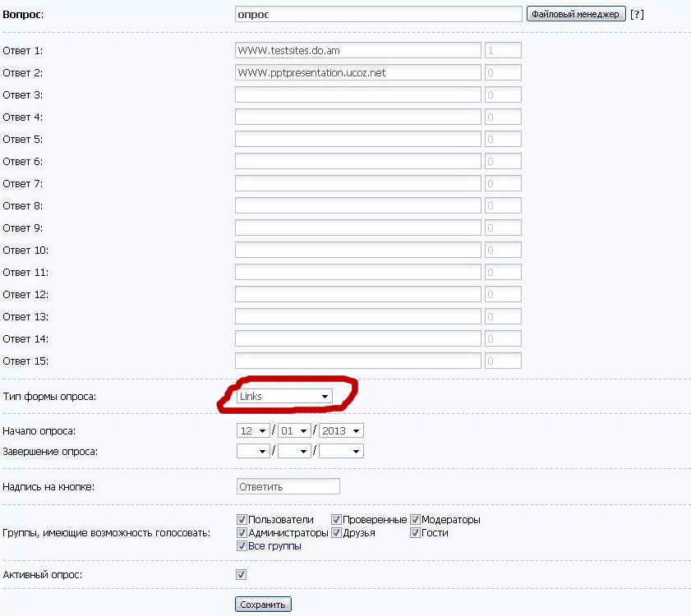Image resolution: width=691 pixels, height=616 pixels.
Task: Click the Ответ 1 text field
Action: pos(357,51)
